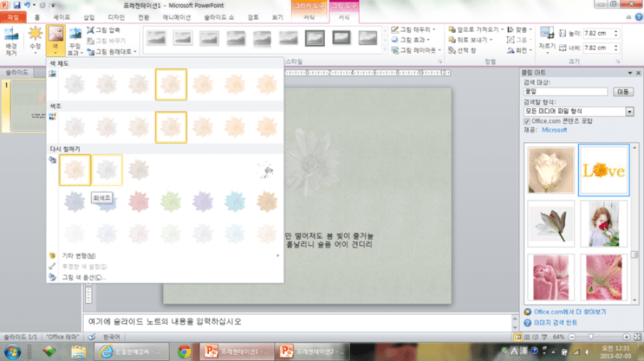644x361 pixels.
Task: Click the 이동 search button
Action: 623,92
